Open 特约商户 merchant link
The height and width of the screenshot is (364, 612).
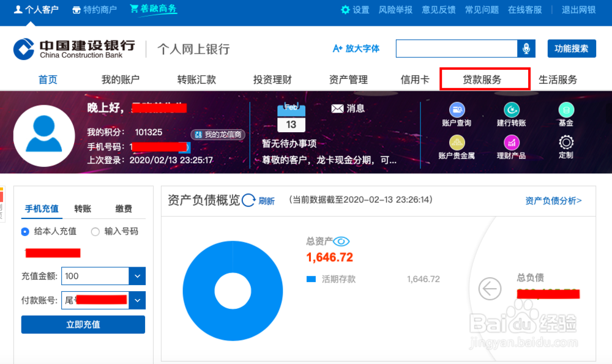click(94, 10)
